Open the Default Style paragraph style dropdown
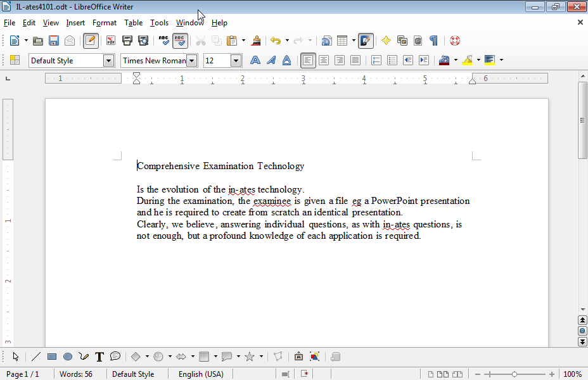This screenshot has height=380, width=588. (x=108, y=60)
